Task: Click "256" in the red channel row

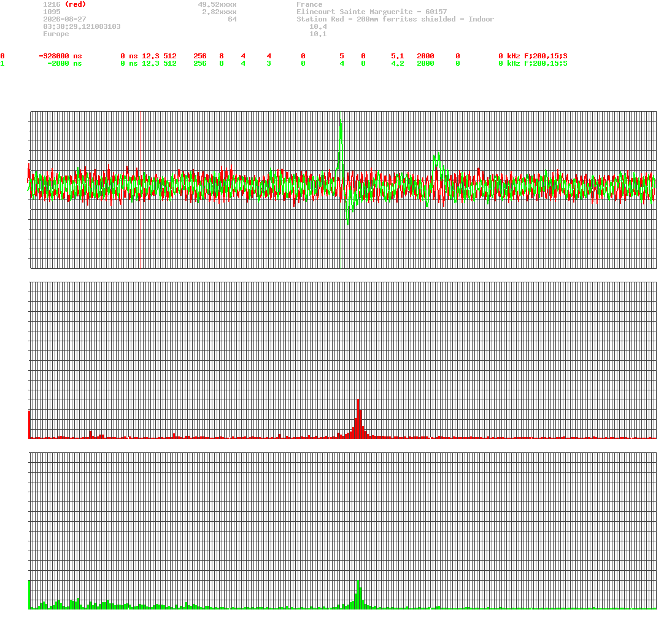Action: [199, 56]
